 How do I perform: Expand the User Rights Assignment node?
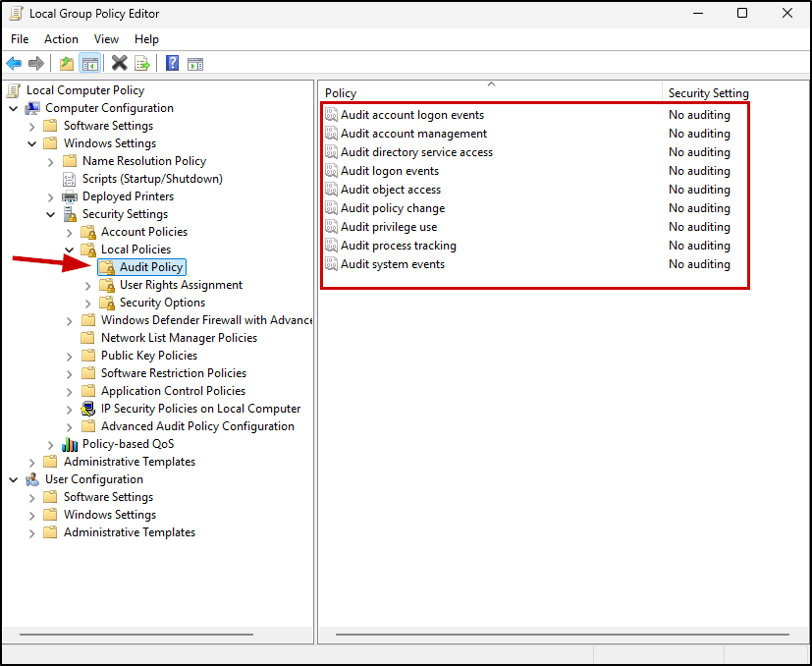tap(87, 285)
